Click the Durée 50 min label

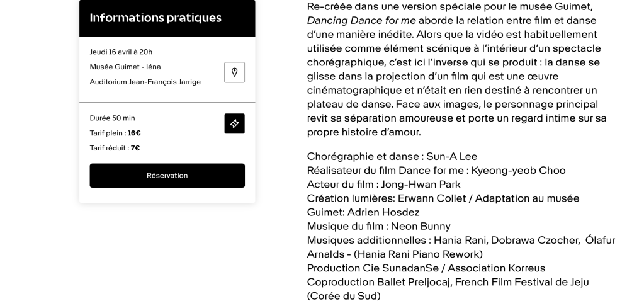112,118
